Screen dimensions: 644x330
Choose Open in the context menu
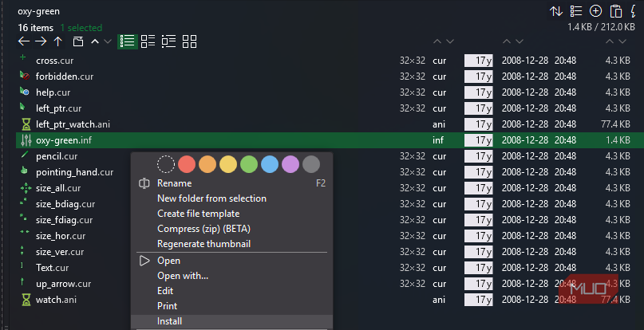pos(232,261)
